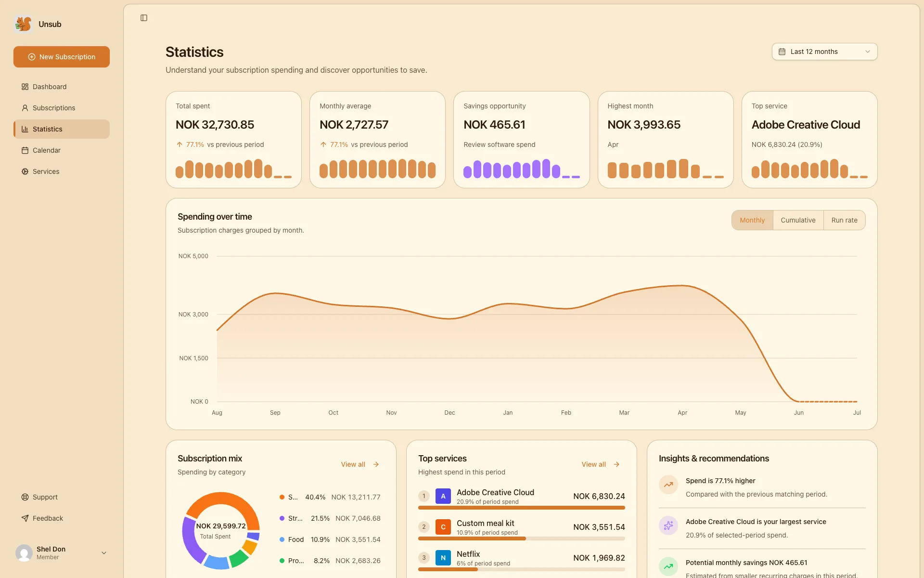Click the arrow next to Top services View all
Screen dimensions: 924x578
[616, 464]
